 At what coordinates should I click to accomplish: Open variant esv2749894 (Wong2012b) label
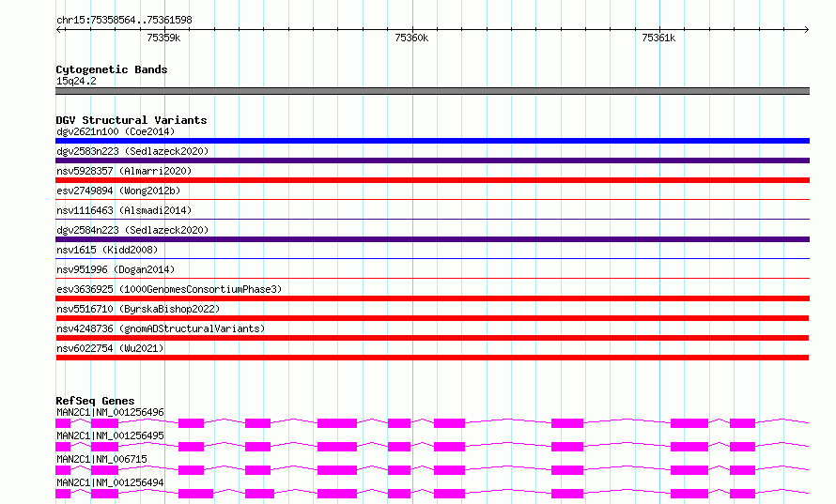coord(118,191)
